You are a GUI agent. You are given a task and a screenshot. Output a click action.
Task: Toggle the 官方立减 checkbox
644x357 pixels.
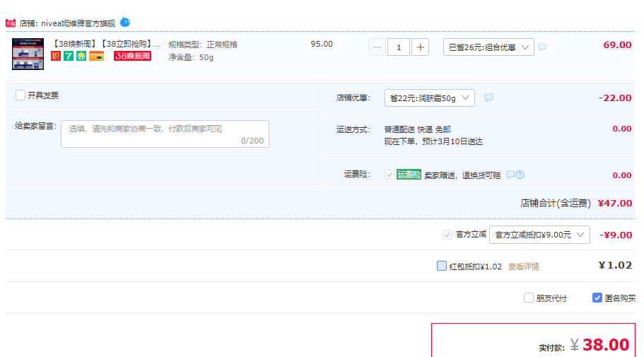447,235
